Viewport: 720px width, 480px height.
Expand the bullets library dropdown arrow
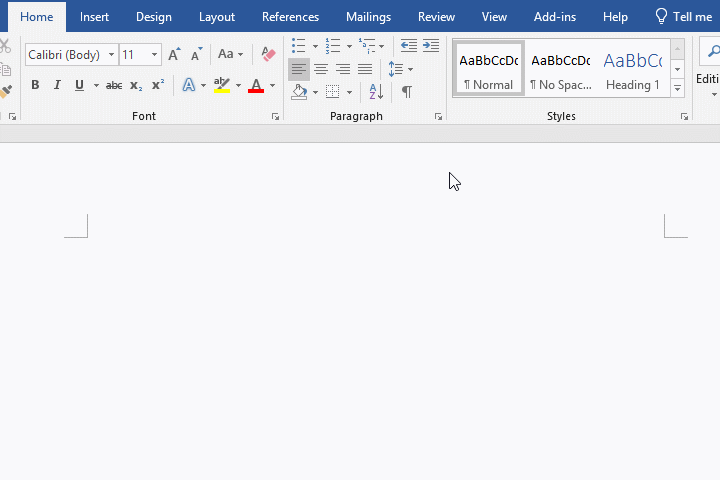click(x=315, y=46)
